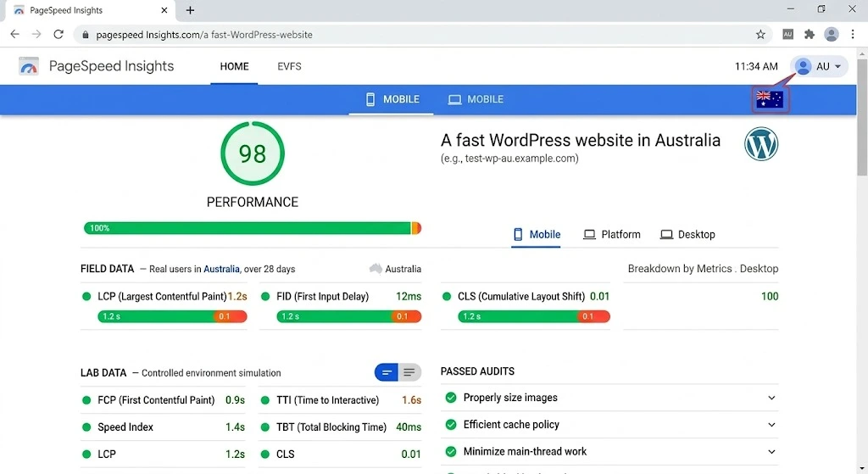Open the AU account dropdown
Viewport: 868px width, 474px height.
[x=819, y=66]
